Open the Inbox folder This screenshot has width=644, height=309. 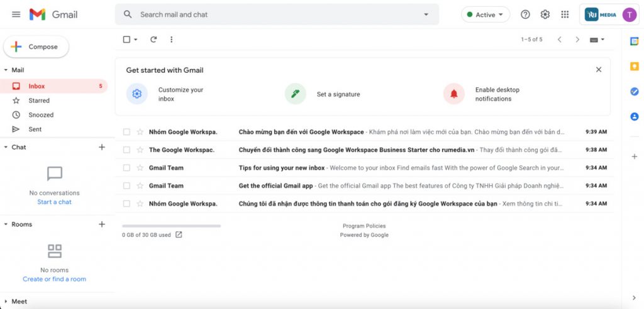coord(53,86)
